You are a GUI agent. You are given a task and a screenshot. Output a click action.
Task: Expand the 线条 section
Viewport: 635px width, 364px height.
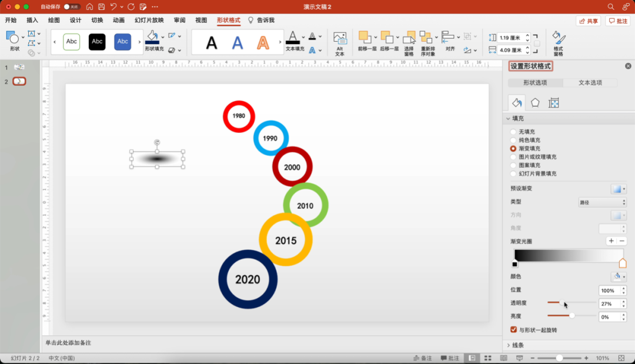508,345
